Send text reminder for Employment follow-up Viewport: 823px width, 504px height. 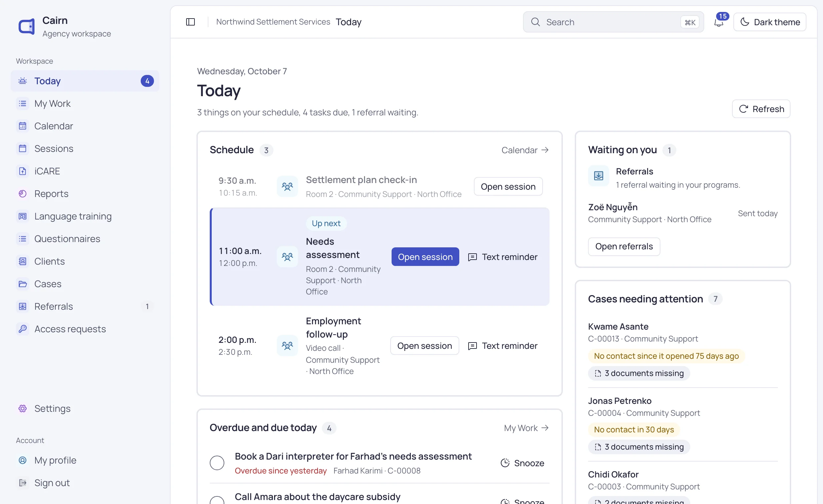pos(503,346)
